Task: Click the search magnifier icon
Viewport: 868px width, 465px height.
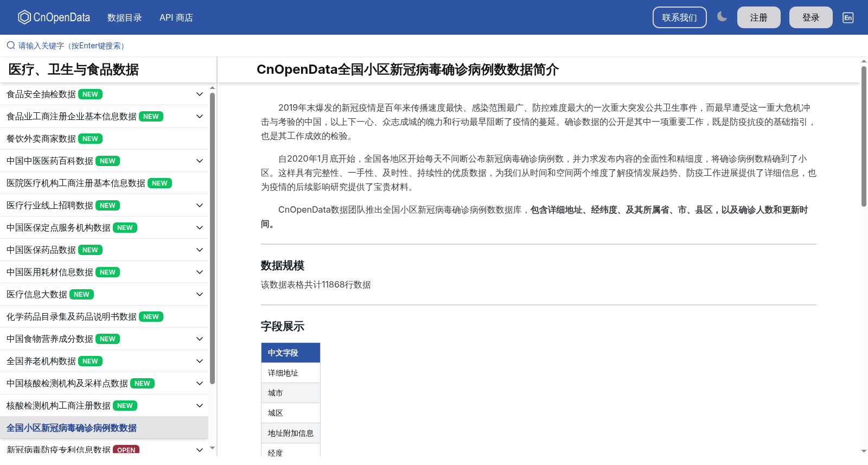Action: [11, 46]
